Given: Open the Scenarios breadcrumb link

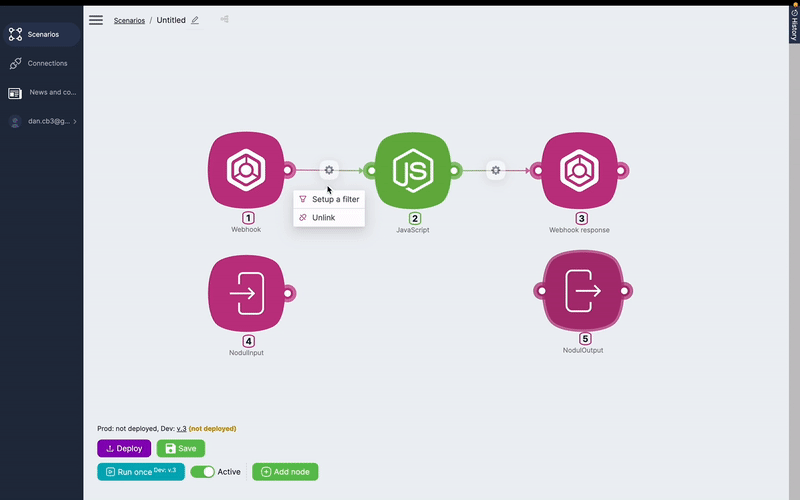Looking at the screenshot, I should [128, 20].
